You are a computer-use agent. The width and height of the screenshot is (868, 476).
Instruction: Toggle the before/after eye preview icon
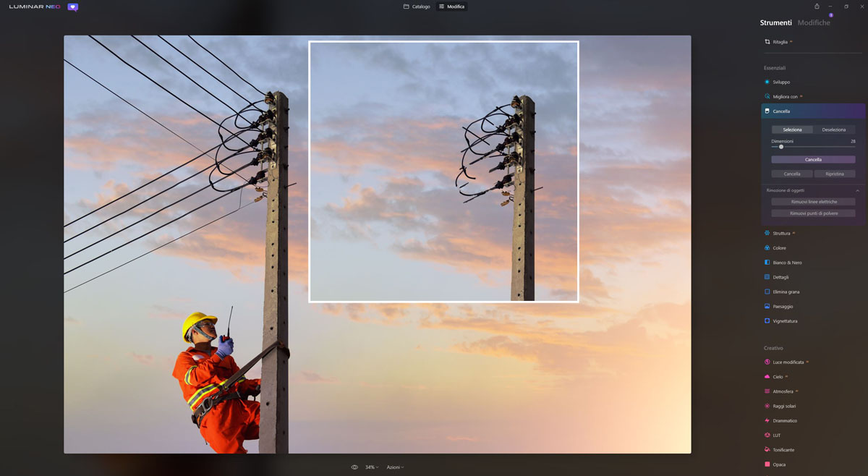point(354,467)
